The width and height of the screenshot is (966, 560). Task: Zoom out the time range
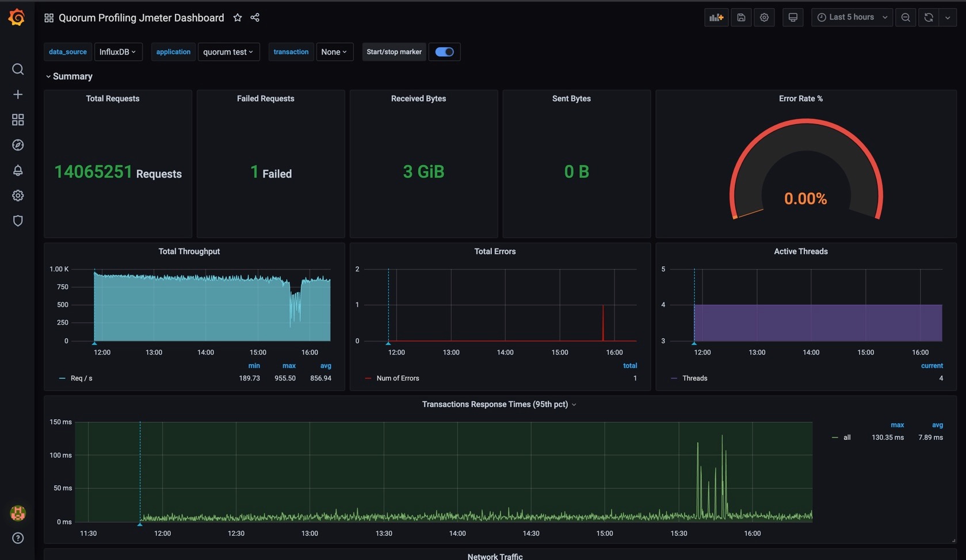pos(906,17)
